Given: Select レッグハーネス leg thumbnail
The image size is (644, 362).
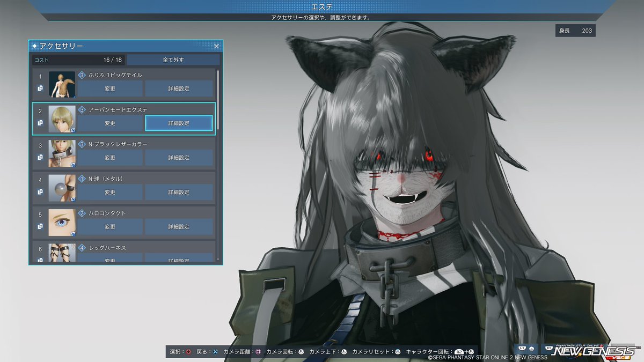Looking at the screenshot, I should [62, 253].
